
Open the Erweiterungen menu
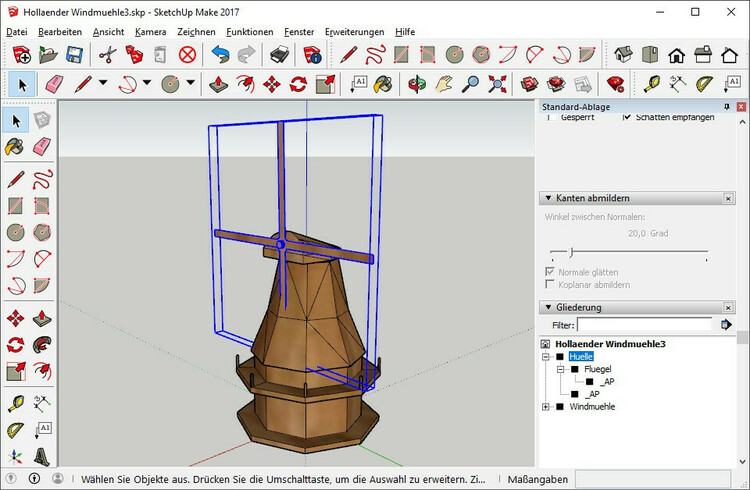(x=355, y=31)
